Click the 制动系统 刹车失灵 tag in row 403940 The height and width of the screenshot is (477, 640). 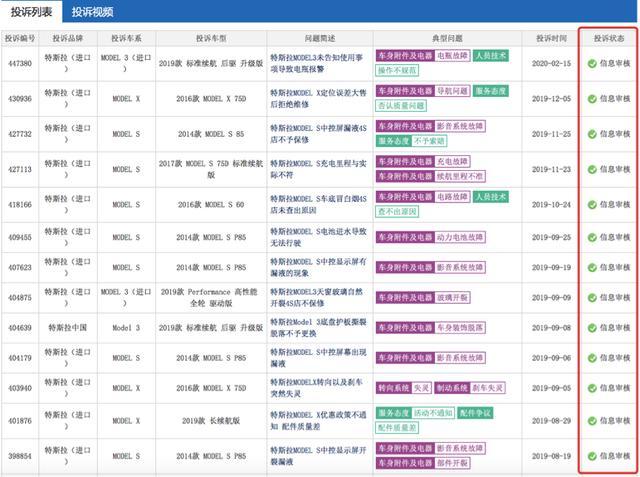pos(469,388)
